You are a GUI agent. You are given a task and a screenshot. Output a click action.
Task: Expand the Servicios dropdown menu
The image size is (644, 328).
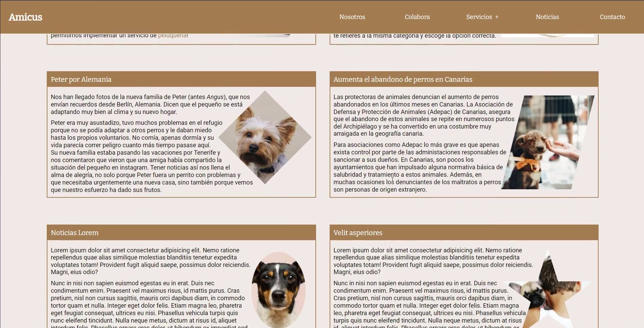[479, 17]
